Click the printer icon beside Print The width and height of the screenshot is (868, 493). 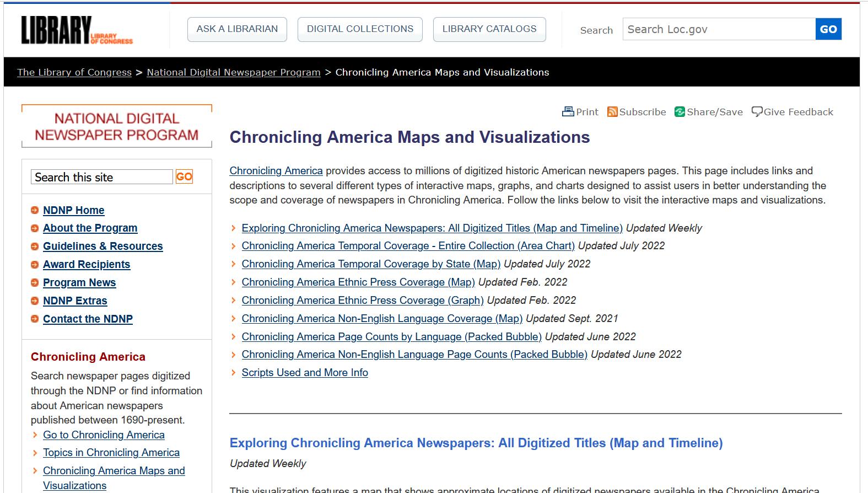pos(568,112)
